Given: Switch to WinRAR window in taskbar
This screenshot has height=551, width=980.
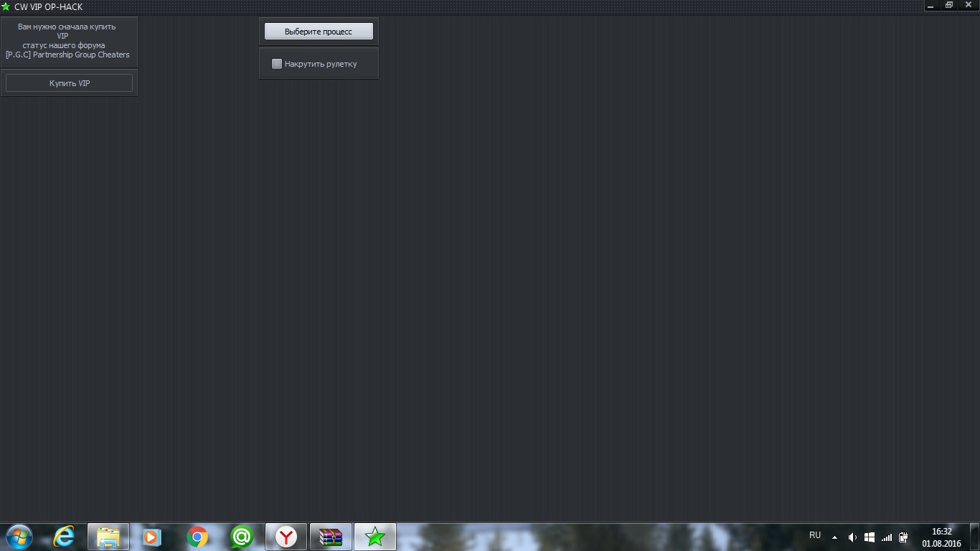Looking at the screenshot, I should click(331, 537).
